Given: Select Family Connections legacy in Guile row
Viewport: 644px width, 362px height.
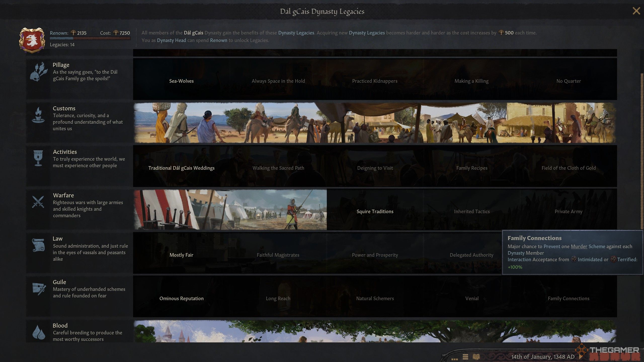Looking at the screenshot, I should click(569, 298).
